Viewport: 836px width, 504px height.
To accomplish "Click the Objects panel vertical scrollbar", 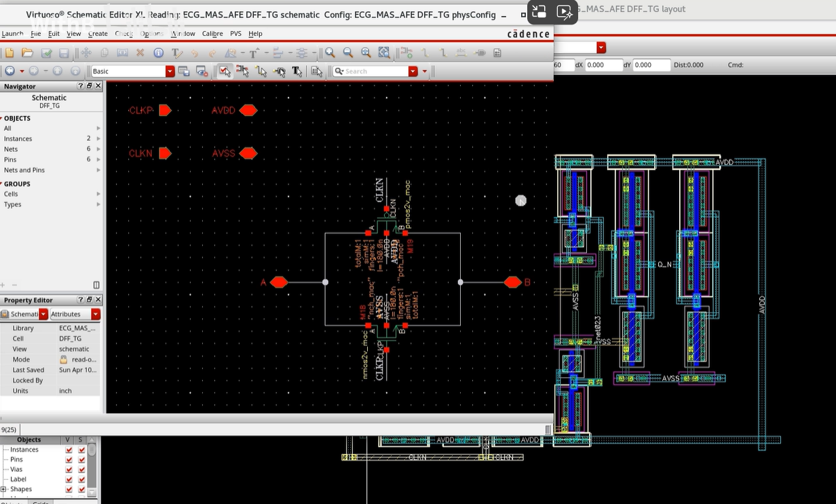I will [92, 469].
